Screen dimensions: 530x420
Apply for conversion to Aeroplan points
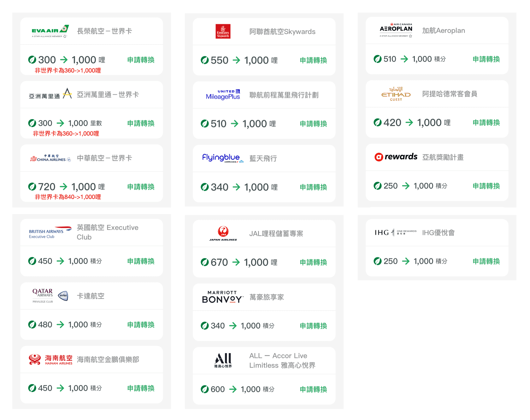pyautogui.click(x=486, y=59)
